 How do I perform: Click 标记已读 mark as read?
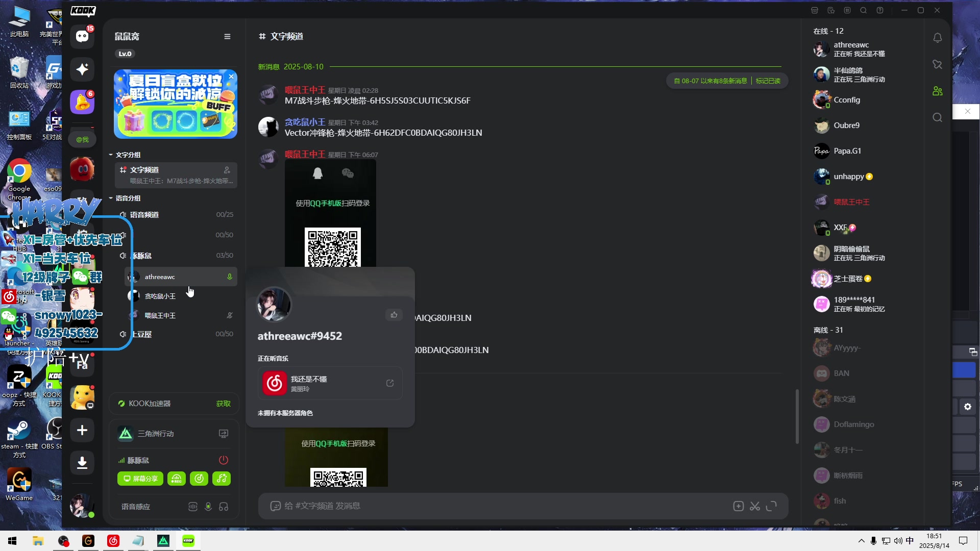coord(768,81)
